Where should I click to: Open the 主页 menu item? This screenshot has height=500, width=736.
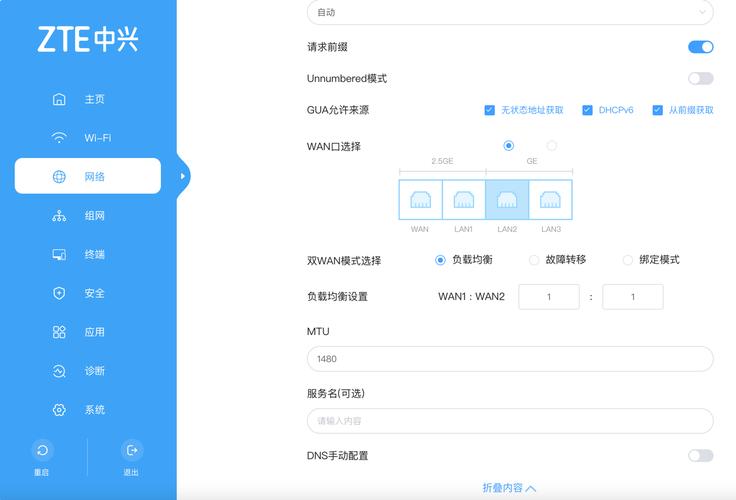click(x=88, y=99)
